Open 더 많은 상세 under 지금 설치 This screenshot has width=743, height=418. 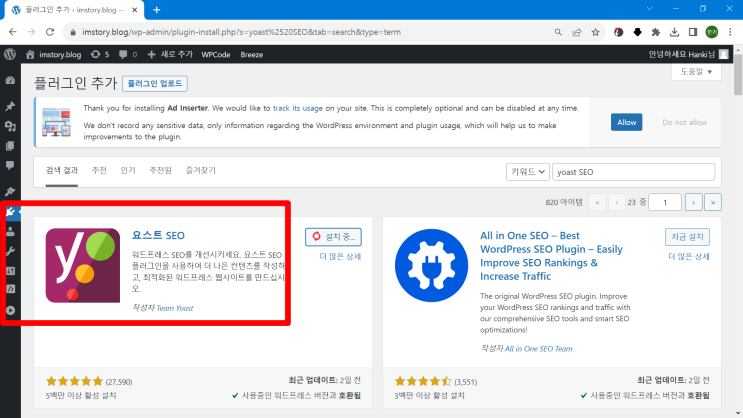(689, 256)
